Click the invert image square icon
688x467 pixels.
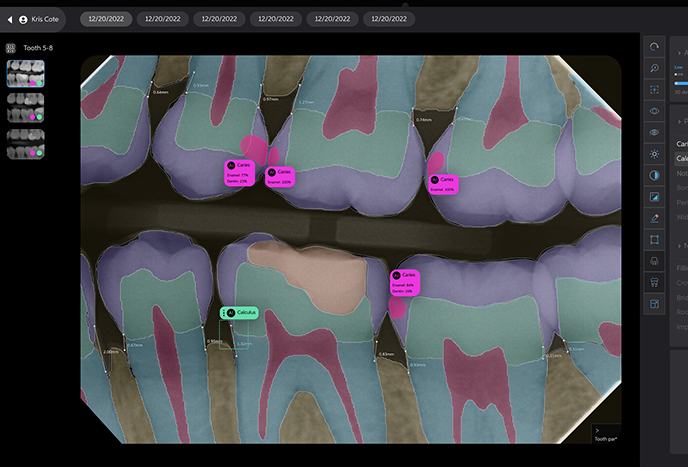[x=654, y=197]
